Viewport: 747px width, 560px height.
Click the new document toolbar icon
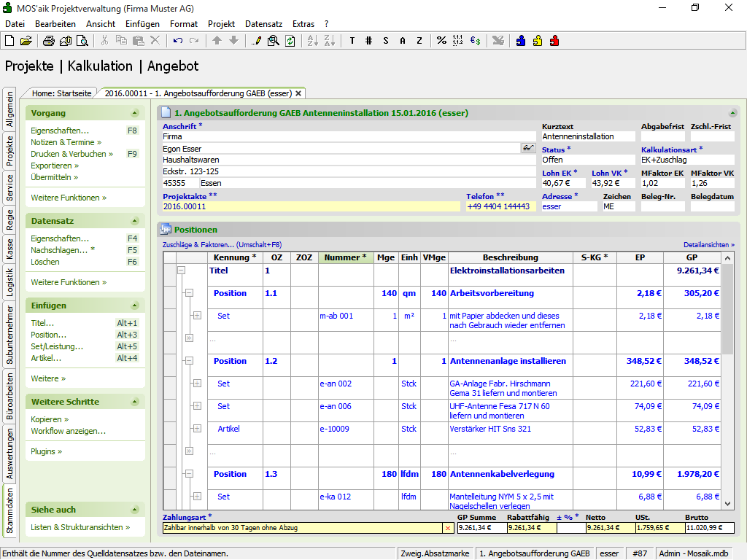pos(9,41)
